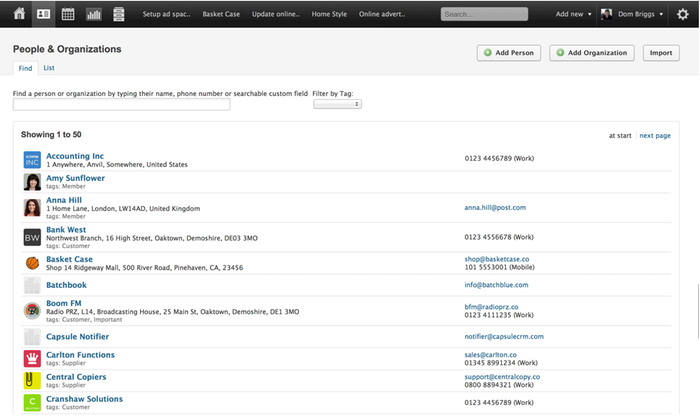Image resolution: width=700 pixels, height=419 pixels.
Task: Click the Import button
Action: point(661,53)
